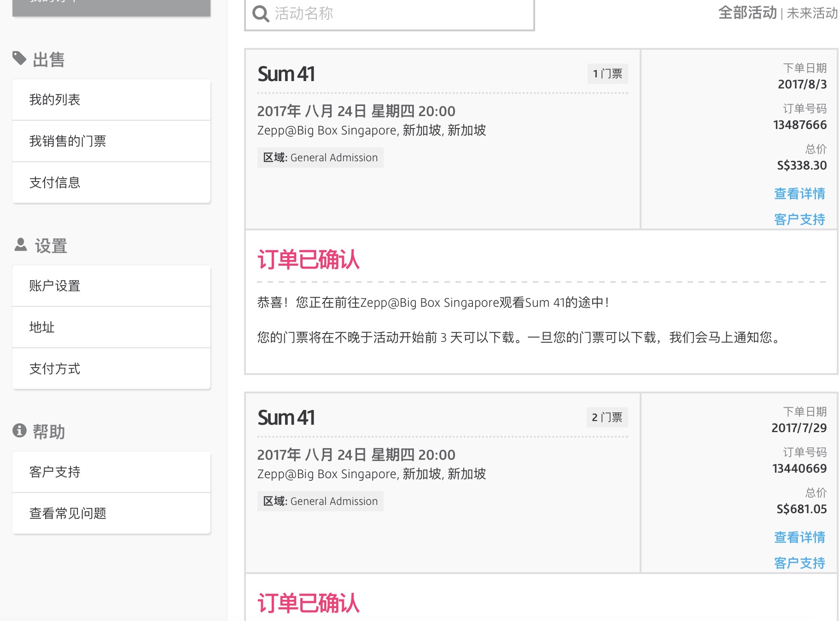Open 支付方式 settings item
This screenshot has height=621, width=840.
111,369
